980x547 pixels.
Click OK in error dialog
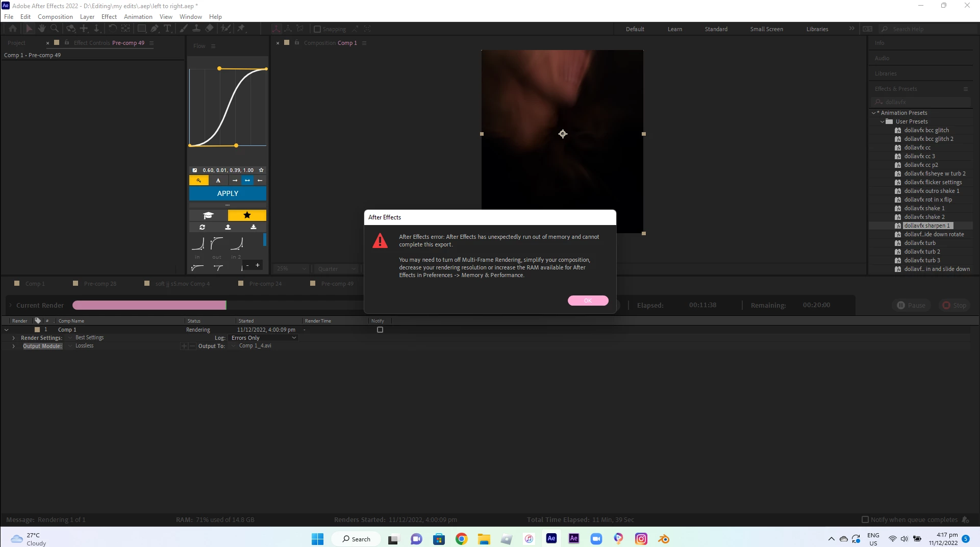[588, 301]
